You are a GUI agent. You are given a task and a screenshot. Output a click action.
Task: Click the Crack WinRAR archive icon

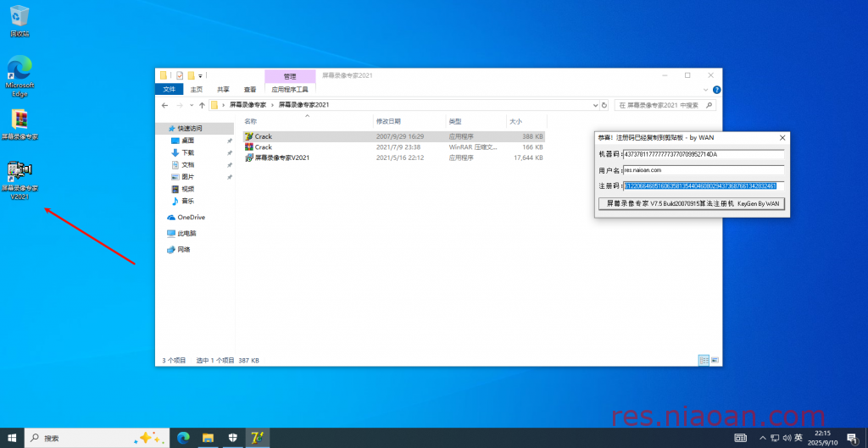[x=249, y=147]
